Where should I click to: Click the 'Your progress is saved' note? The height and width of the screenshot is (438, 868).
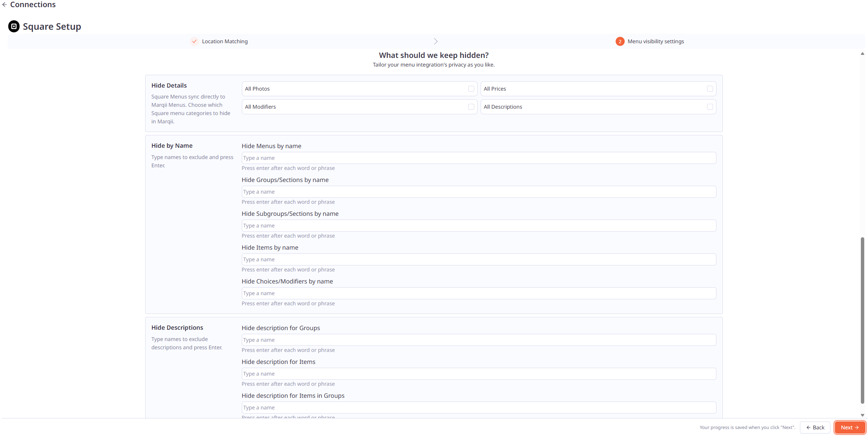pos(747,427)
